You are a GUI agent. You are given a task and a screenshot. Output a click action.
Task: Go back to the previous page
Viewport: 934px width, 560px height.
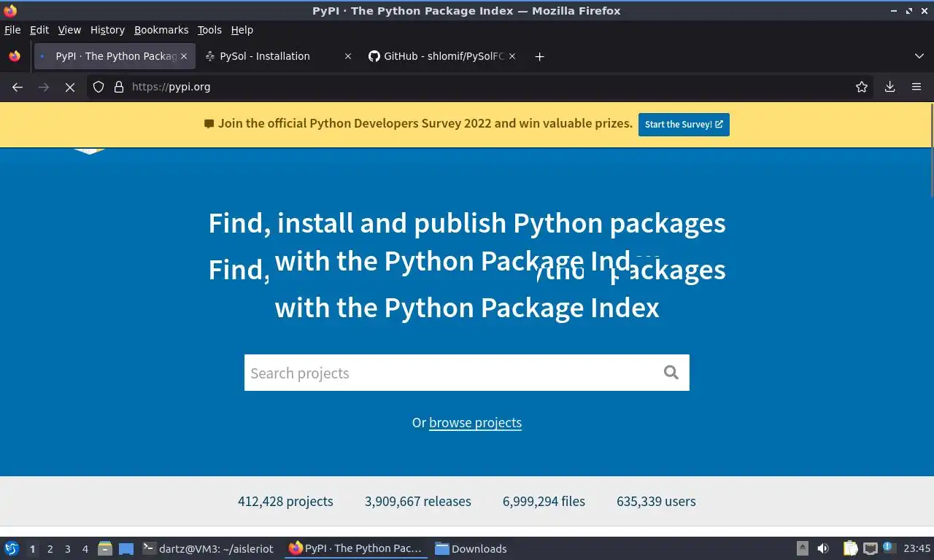[x=18, y=87]
